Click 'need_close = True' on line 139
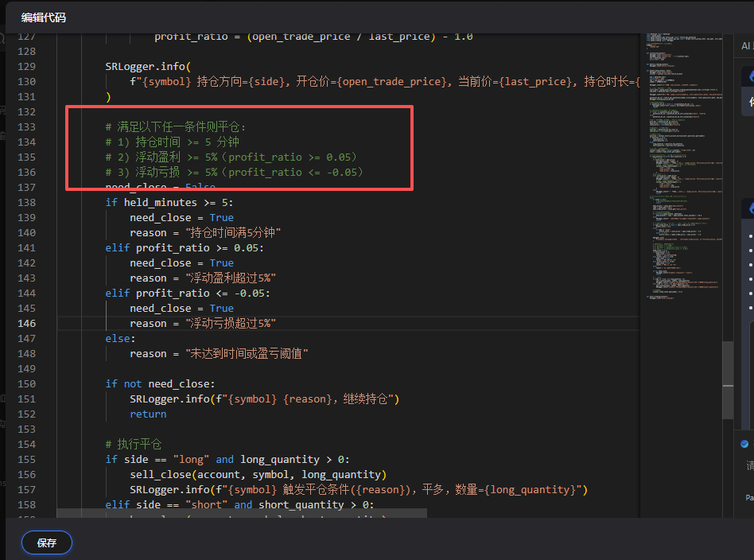This screenshot has height=560, width=754. point(182,217)
